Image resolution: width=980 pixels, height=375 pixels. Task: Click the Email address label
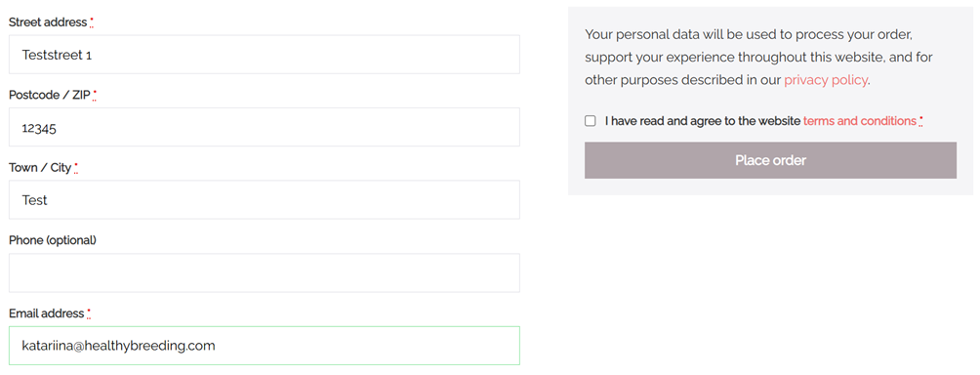[x=46, y=313]
